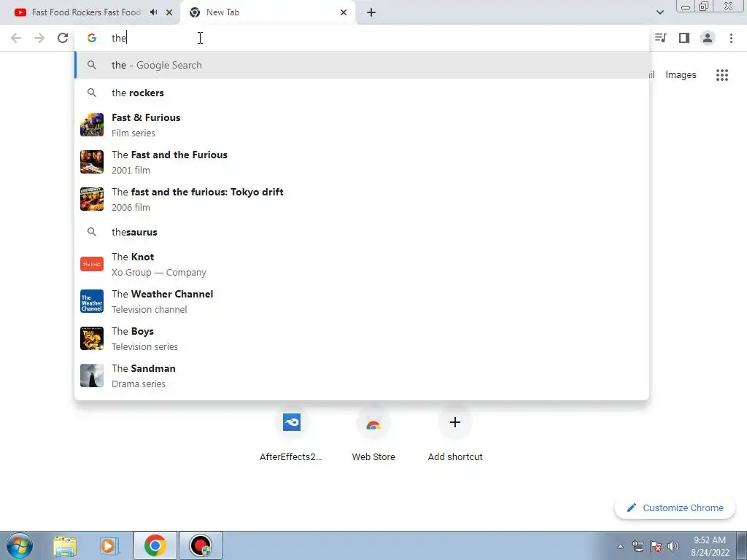Open AfterEffects2... shortcut
Image resolution: width=747 pixels, height=560 pixels.
coord(291,435)
